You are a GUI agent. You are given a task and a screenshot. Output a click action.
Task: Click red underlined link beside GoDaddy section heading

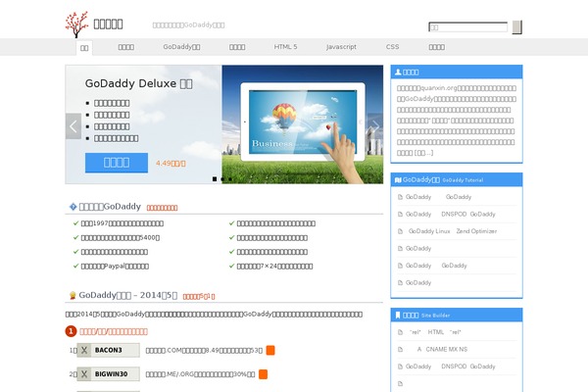pyautogui.click(x=162, y=208)
